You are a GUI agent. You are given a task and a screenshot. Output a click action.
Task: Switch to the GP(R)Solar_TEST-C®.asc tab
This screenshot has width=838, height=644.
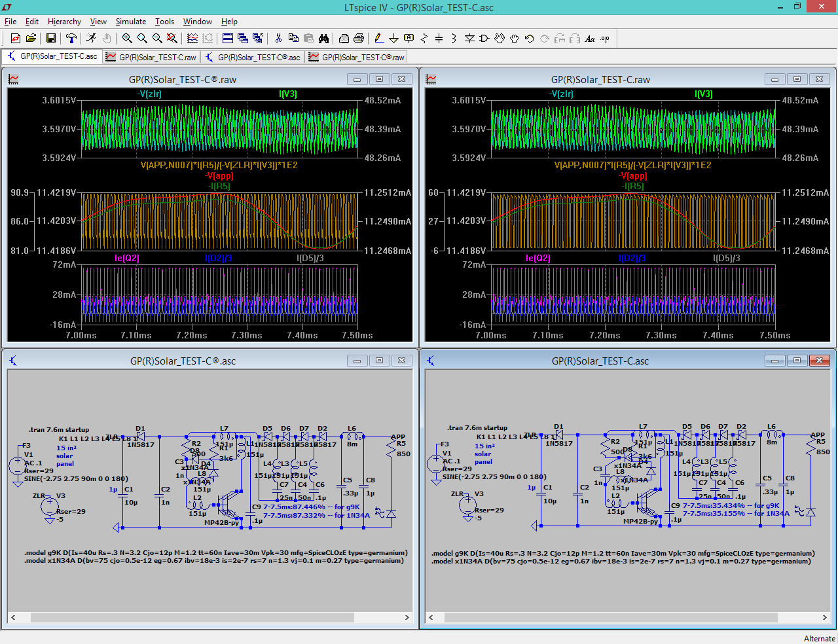[x=253, y=57]
